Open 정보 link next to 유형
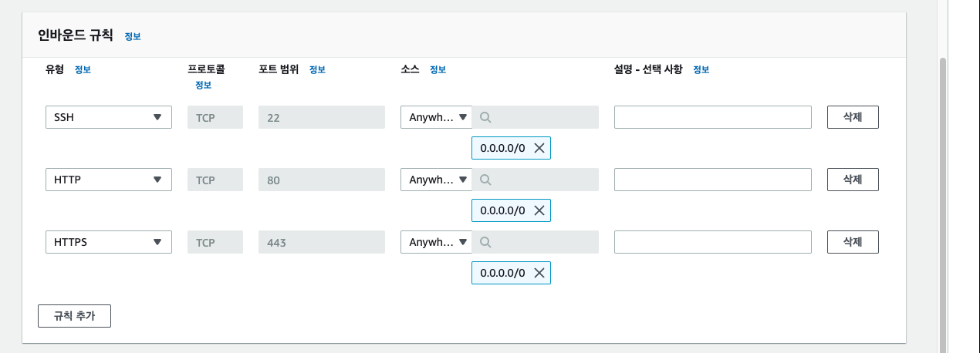 83,69
